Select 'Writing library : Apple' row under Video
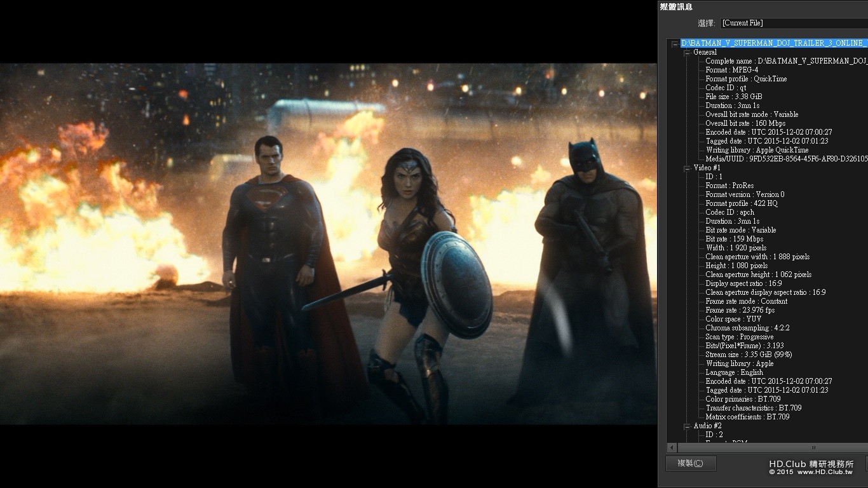 [740, 363]
